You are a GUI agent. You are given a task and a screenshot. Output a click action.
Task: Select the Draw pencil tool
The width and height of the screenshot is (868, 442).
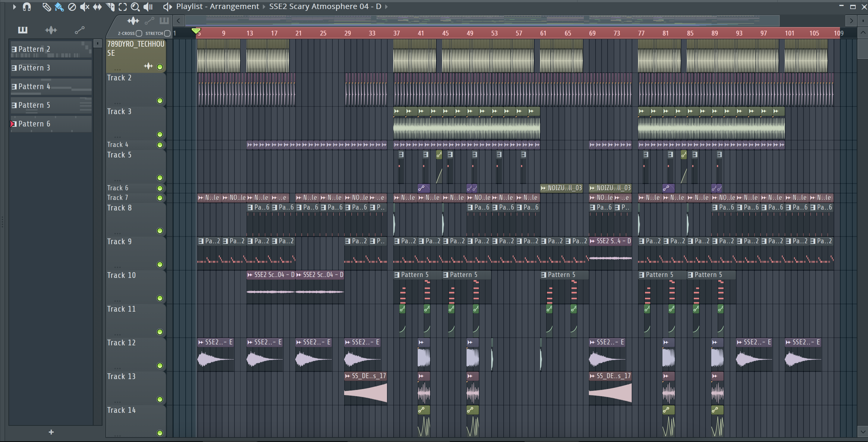click(x=46, y=7)
